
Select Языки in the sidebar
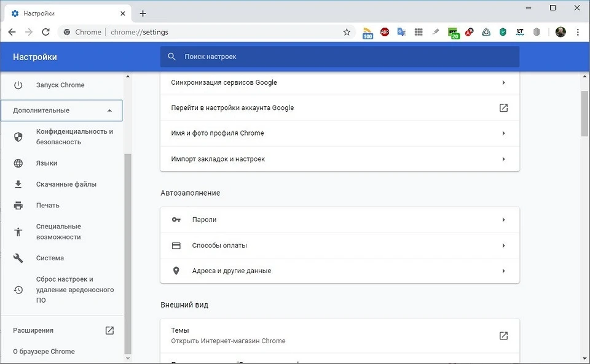[x=47, y=163]
